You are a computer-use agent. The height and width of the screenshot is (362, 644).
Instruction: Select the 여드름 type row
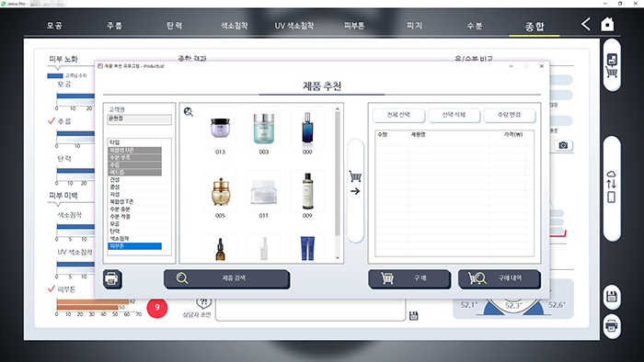coord(134,172)
